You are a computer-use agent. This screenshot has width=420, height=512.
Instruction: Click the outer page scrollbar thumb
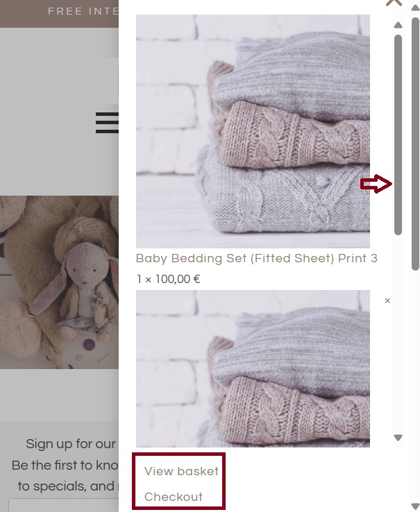pyautogui.click(x=415, y=144)
